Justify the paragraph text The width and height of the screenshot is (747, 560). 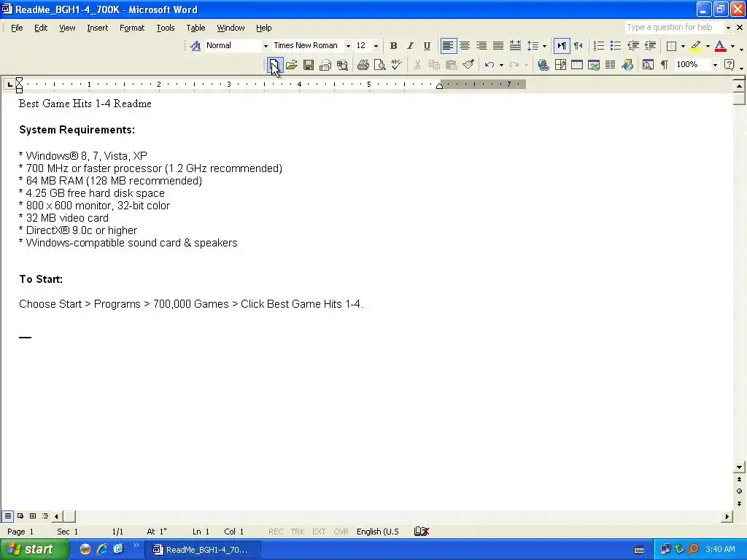click(x=498, y=46)
